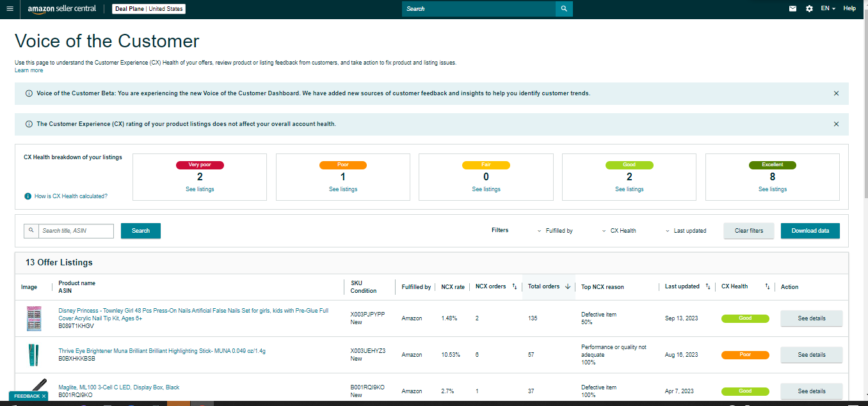
Task: Click the Thrive Eye Brightener product thumbnail
Action: [x=33, y=354]
